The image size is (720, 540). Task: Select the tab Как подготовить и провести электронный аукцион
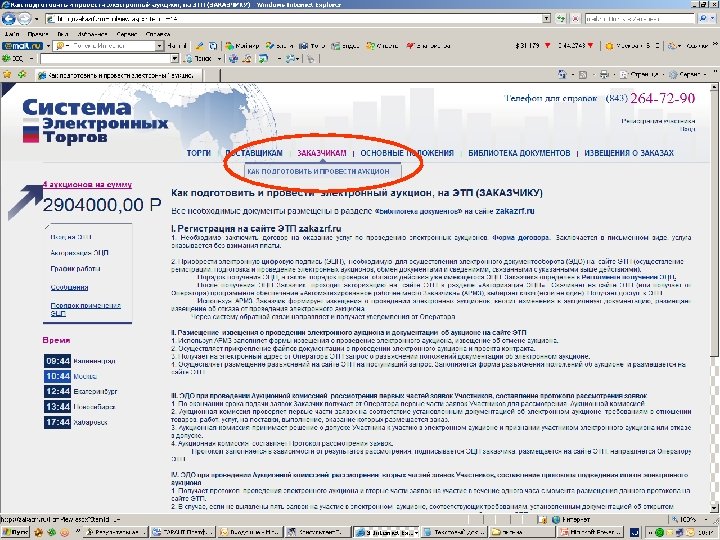118,75
